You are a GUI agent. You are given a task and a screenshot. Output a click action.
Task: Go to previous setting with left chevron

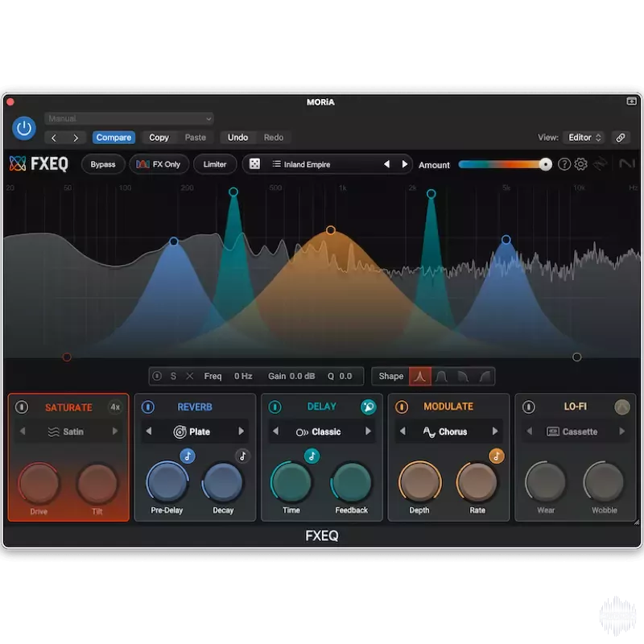click(54, 138)
